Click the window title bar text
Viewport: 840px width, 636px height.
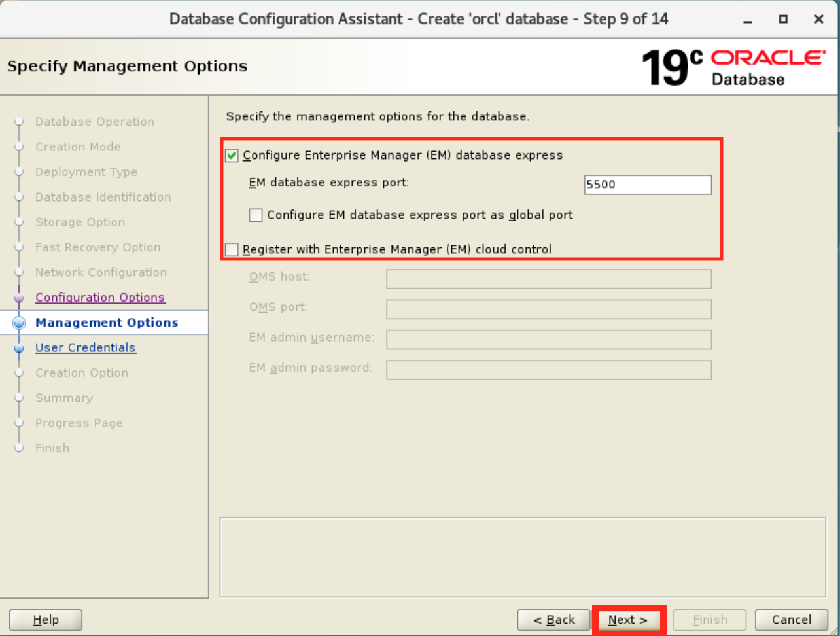(419, 19)
